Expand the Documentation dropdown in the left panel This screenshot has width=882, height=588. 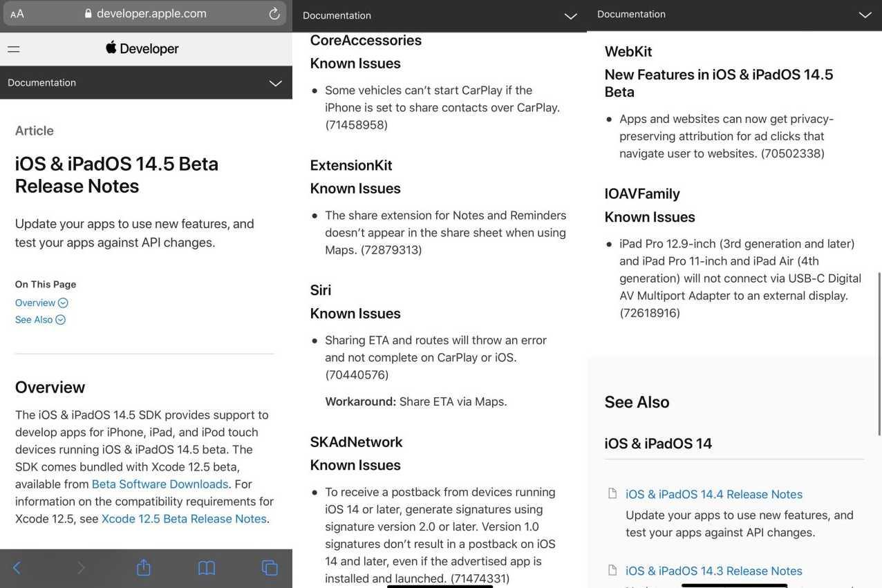(x=275, y=83)
